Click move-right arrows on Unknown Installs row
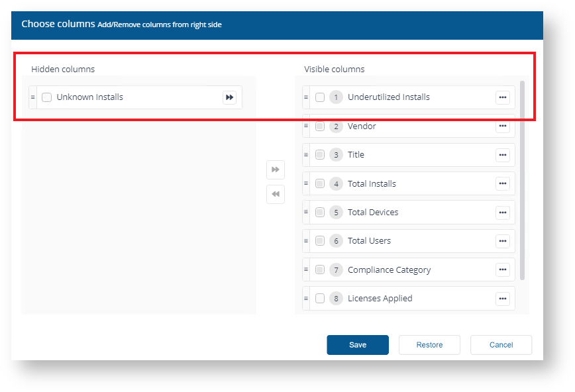This screenshot has height=392, width=575. pyautogui.click(x=229, y=97)
